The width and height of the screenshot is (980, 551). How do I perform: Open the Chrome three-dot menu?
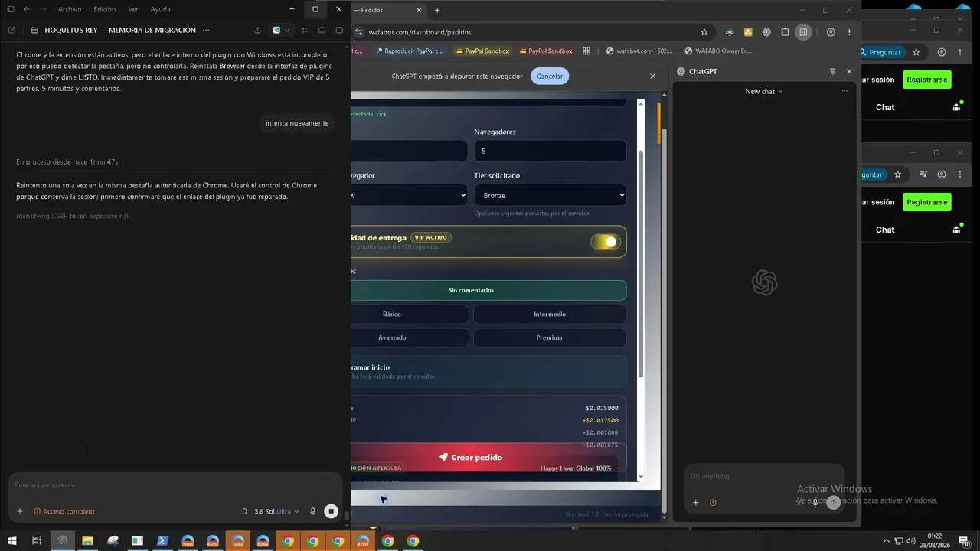849,32
